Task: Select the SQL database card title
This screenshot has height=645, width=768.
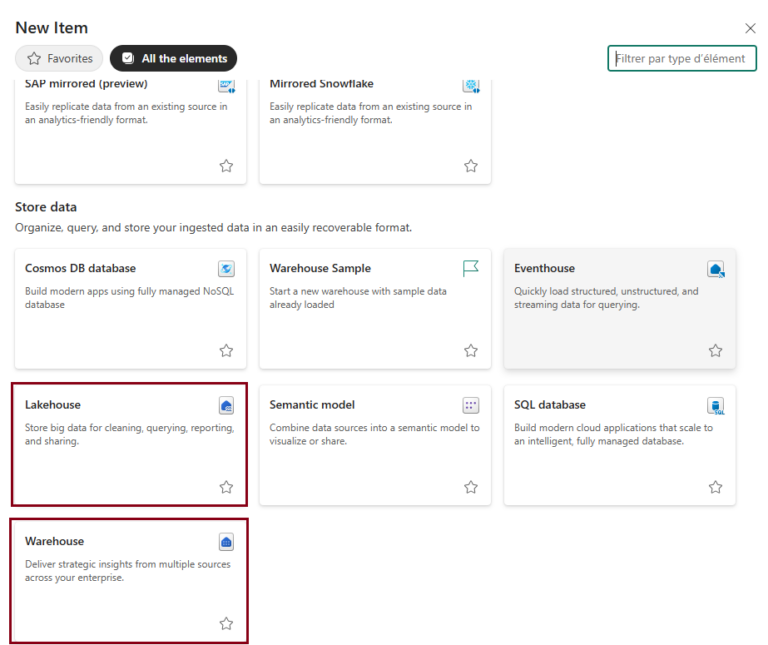Action: [550, 405]
